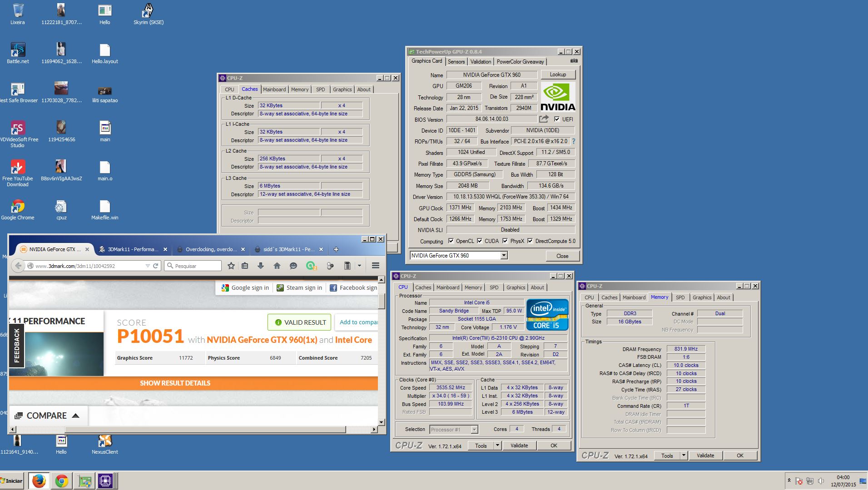Click the three-circles extension icon in Firefox
The image size is (868, 490).
click(x=330, y=266)
